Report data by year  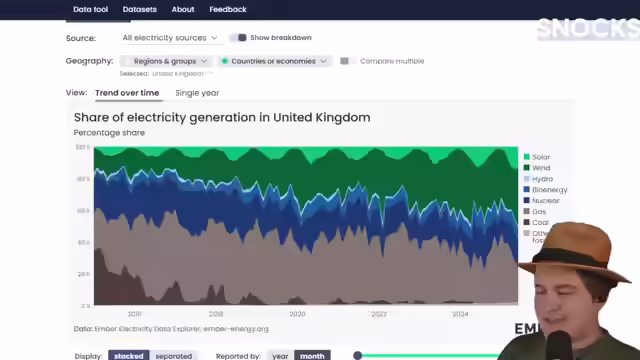click(x=280, y=356)
